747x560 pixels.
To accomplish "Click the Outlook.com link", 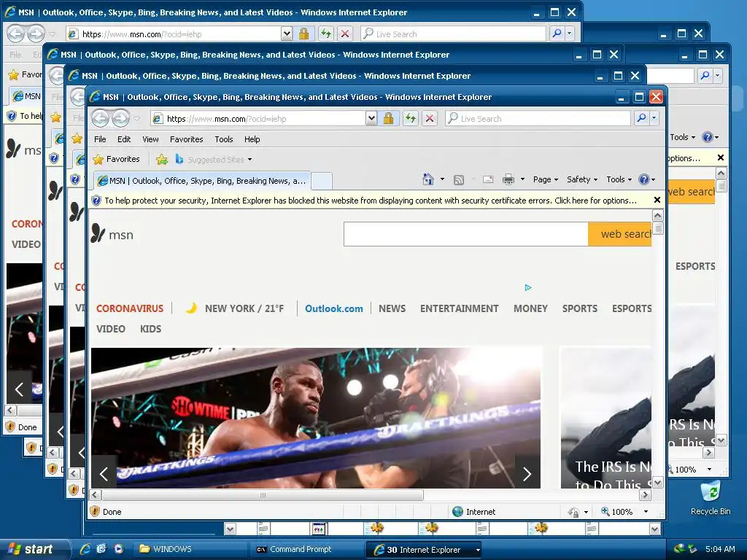I will point(333,308).
